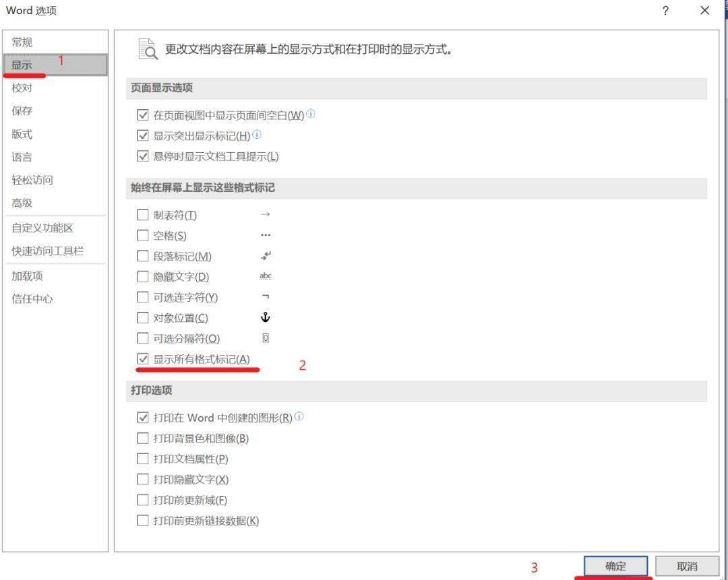Enable showing 空格 formatting marks

pos(142,235)
